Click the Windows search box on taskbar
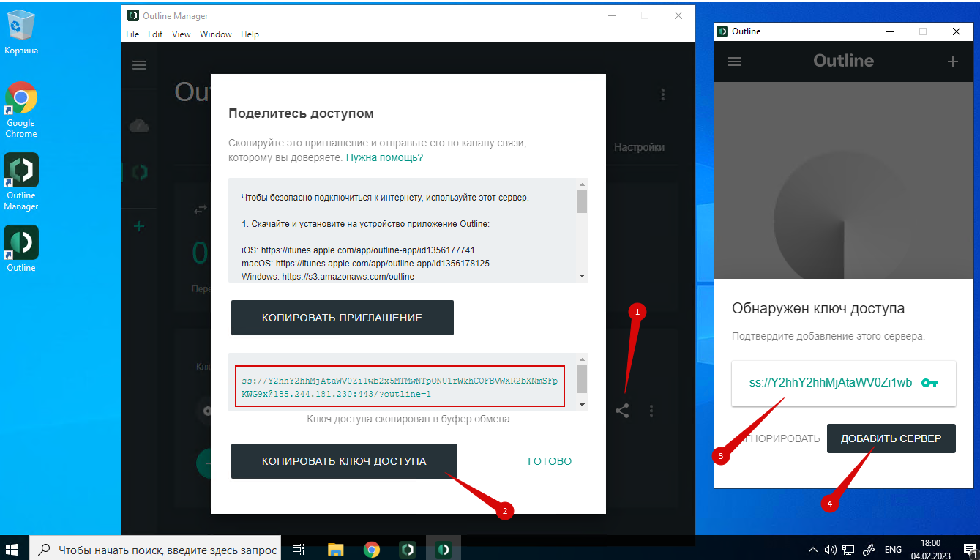 [x=156, y=549]
